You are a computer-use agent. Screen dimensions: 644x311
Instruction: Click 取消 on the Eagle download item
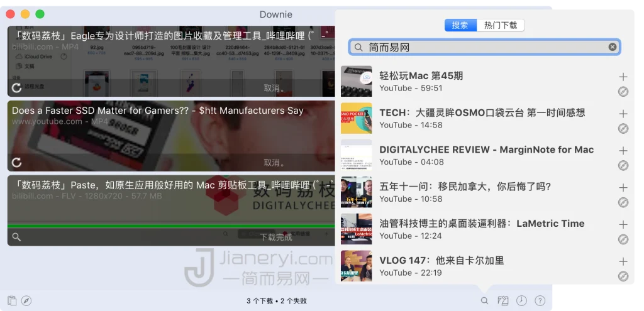274,88
